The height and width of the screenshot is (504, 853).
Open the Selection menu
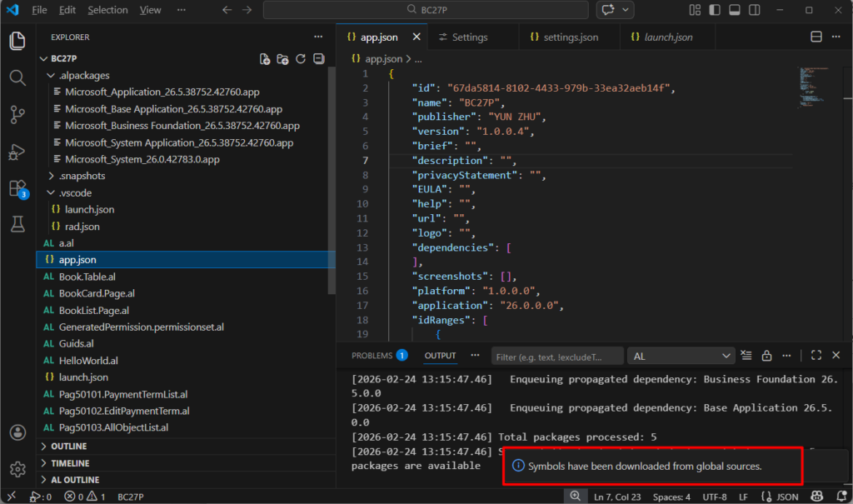coord(107,10)
